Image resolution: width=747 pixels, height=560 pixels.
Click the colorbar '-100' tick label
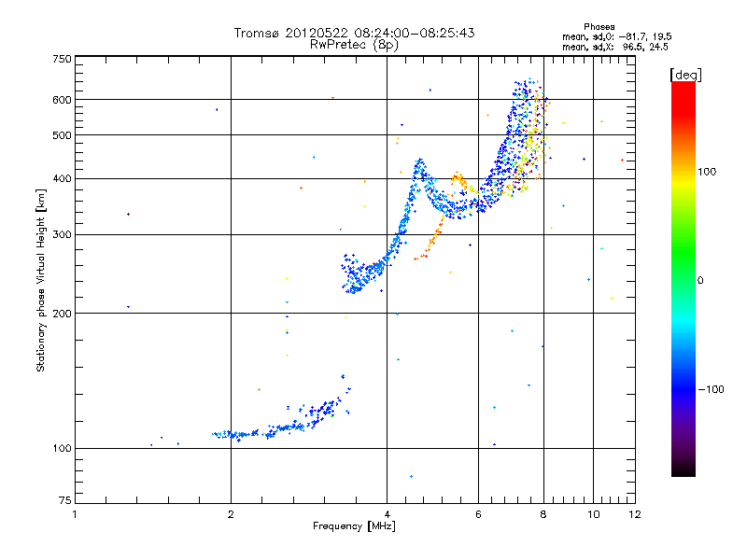[711, 389]
